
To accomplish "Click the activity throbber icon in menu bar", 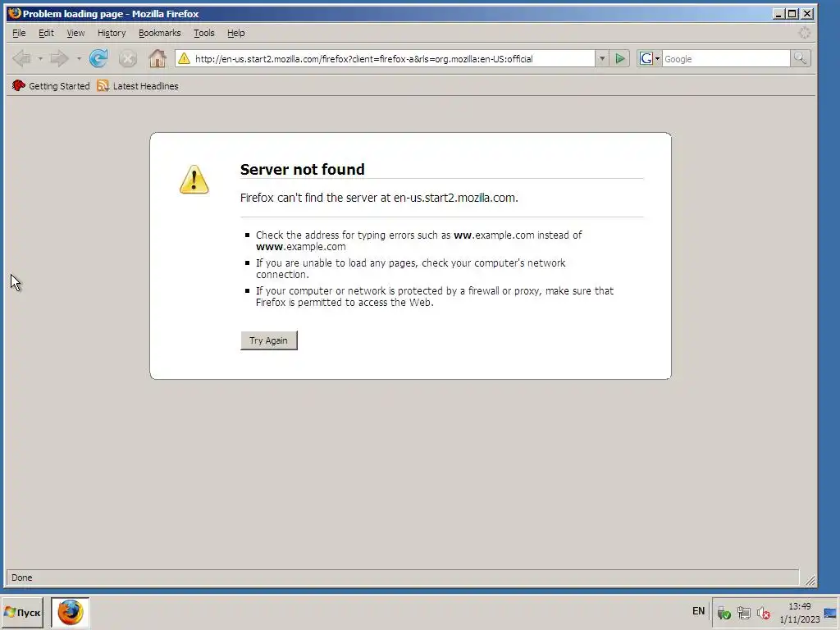I will click(x=805, y=33).
